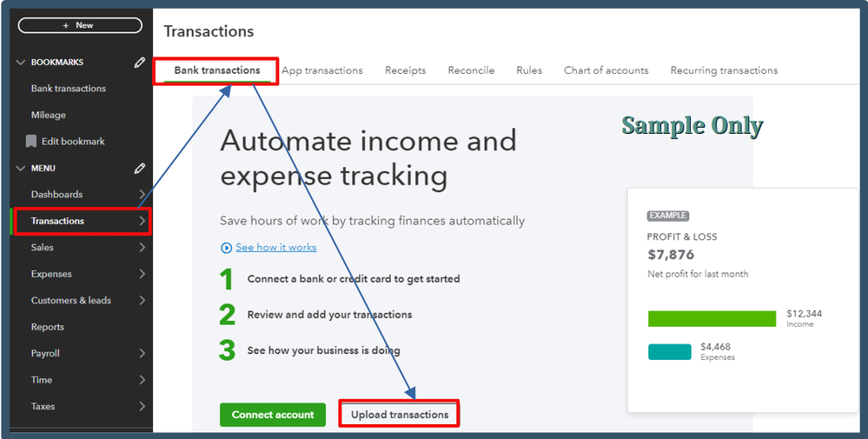Click the Connect account button
Image resolution: width=868 pixels, height=439 pixels.
tap(273, 415)
